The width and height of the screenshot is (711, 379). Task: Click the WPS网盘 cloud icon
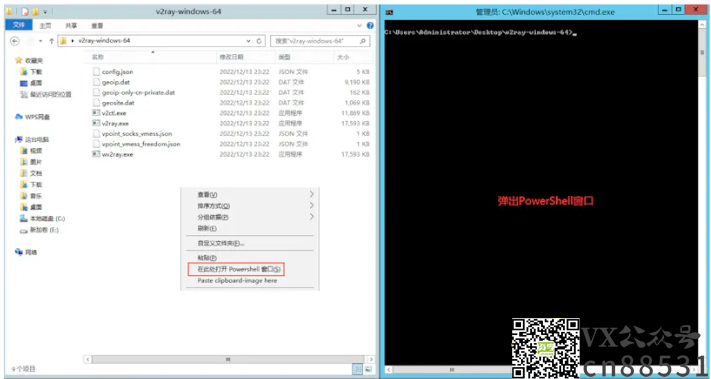[19, 117]
